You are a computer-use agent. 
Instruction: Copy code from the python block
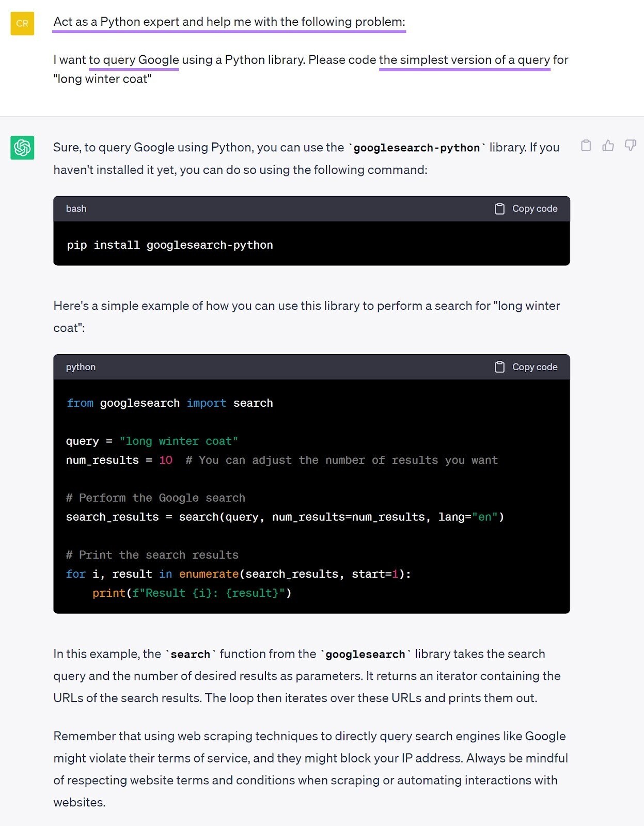point(526,367)
